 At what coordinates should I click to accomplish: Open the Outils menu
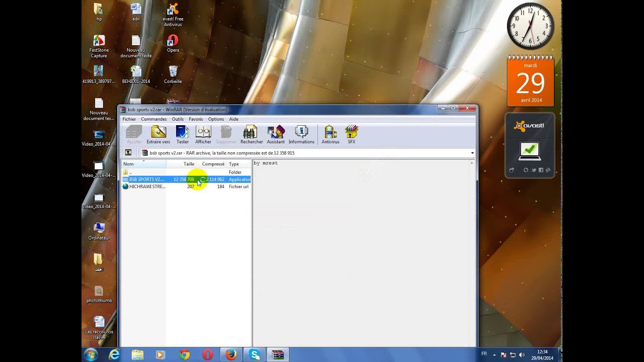178,119
